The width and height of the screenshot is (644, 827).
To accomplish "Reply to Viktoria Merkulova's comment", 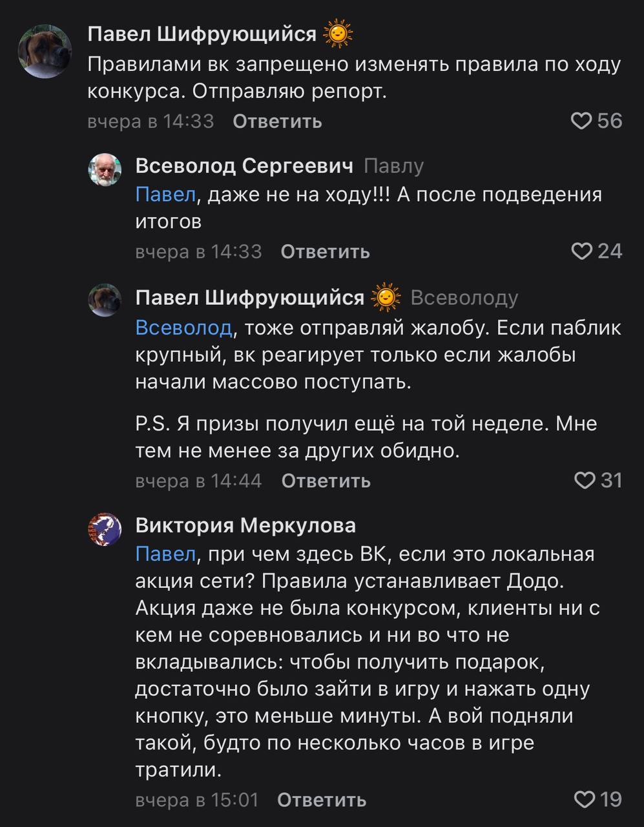I will [x=322, y=800].
